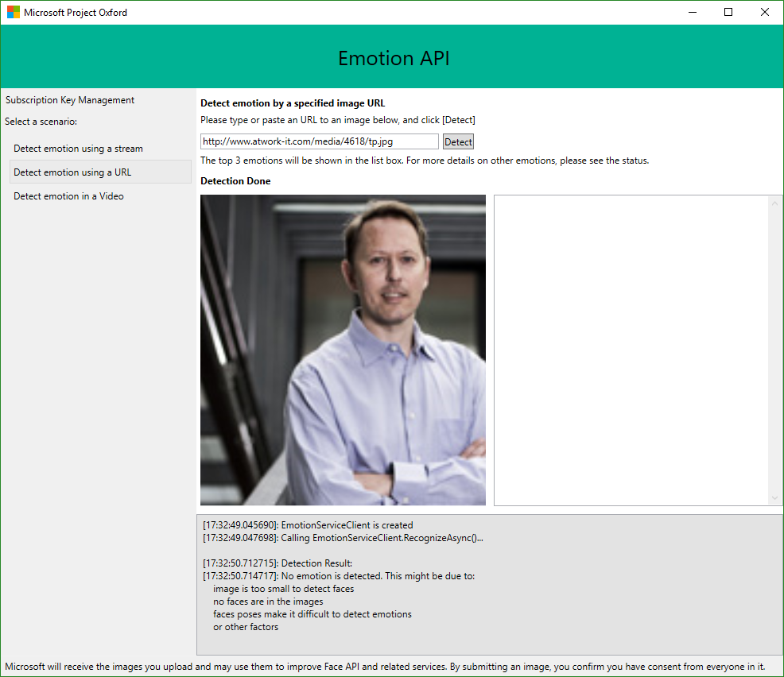Minimize the Microsoft Project Oxford window

click(x=693, y=12)
